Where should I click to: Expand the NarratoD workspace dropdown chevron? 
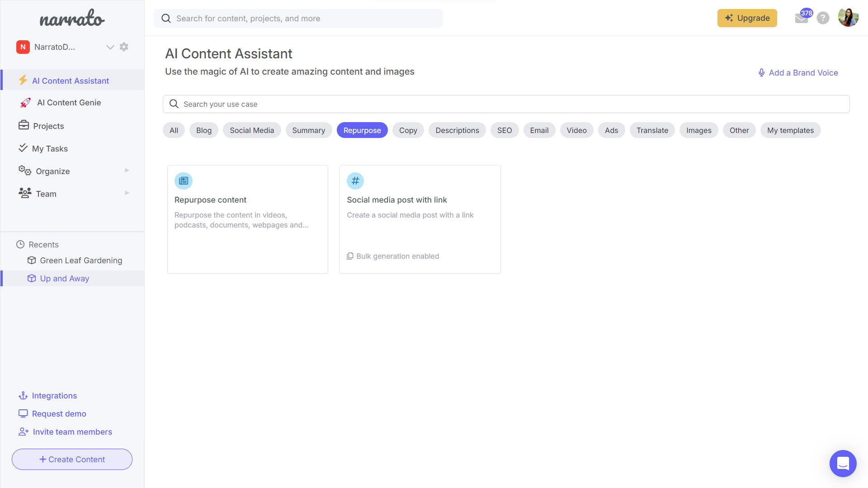coord(110,47)
